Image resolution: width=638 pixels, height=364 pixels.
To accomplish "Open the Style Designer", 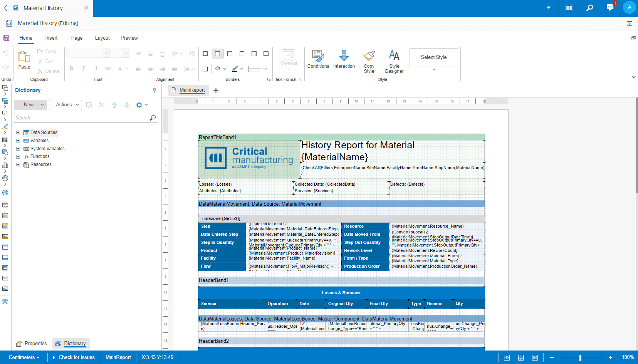I will click(x=394, y=61).
